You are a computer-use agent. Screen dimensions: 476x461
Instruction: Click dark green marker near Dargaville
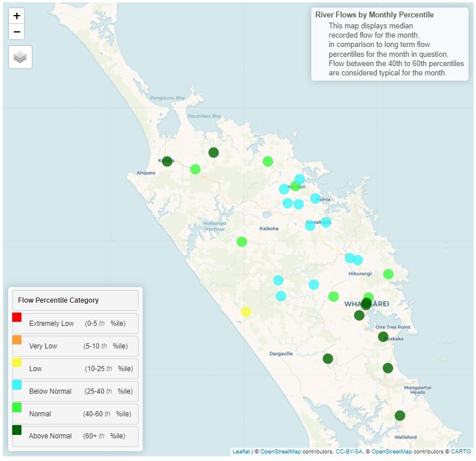[328, 358]
